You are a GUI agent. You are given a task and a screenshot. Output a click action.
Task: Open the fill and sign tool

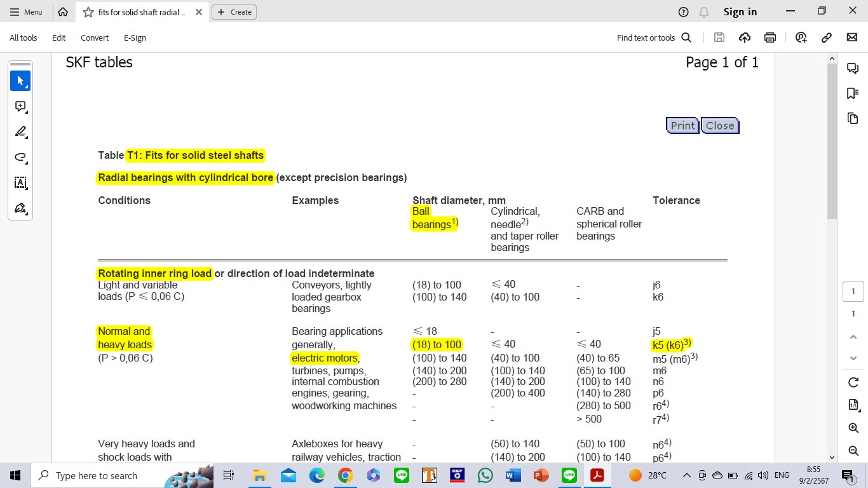[20, 208]
